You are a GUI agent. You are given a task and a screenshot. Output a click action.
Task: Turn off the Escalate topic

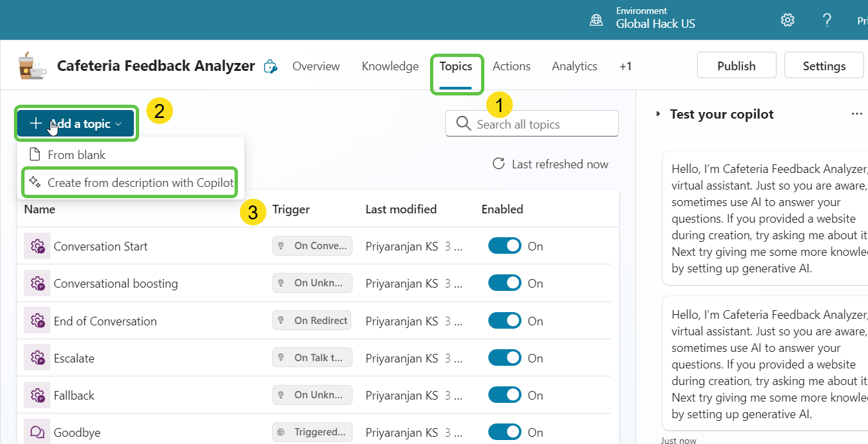pyautogui.click(x=505, y=357)
